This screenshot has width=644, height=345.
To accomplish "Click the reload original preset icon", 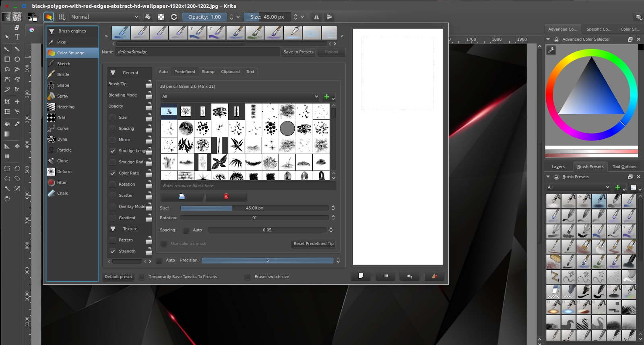I will [x=174, y=17].
